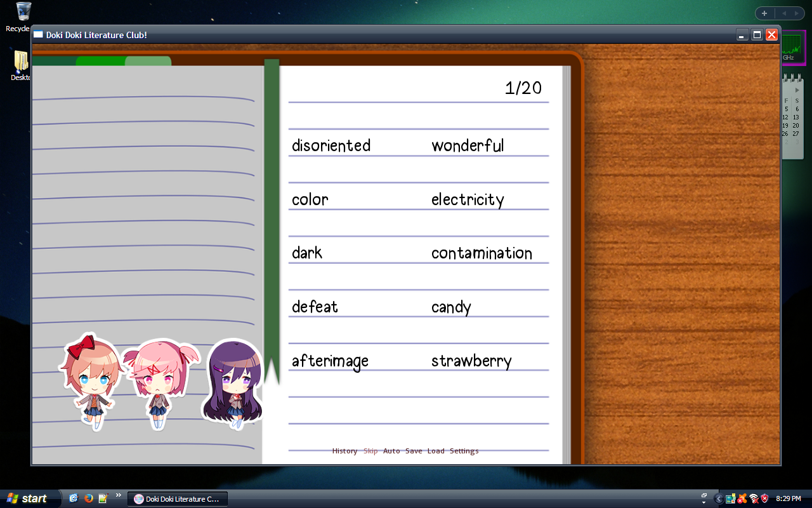The width and height of the screenshot is (812, 508).
Task: Go to next gadget page arrow
Action: [x=797, y=13]
